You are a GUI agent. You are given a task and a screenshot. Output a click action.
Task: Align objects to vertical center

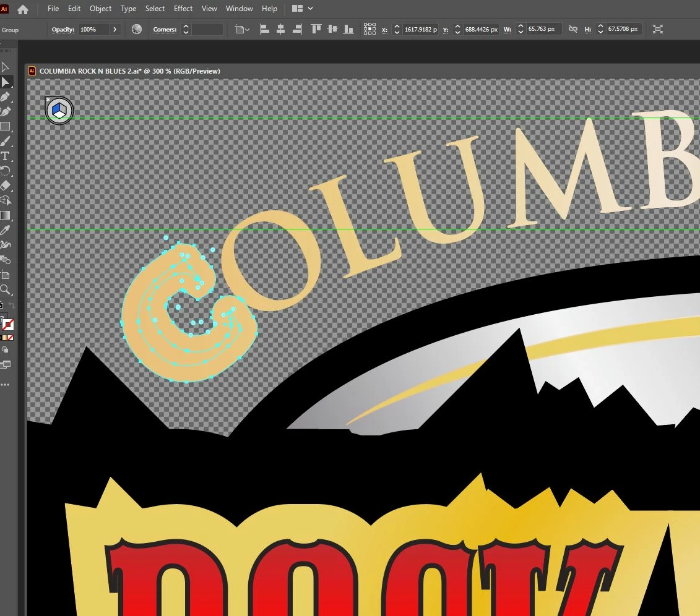332,30
